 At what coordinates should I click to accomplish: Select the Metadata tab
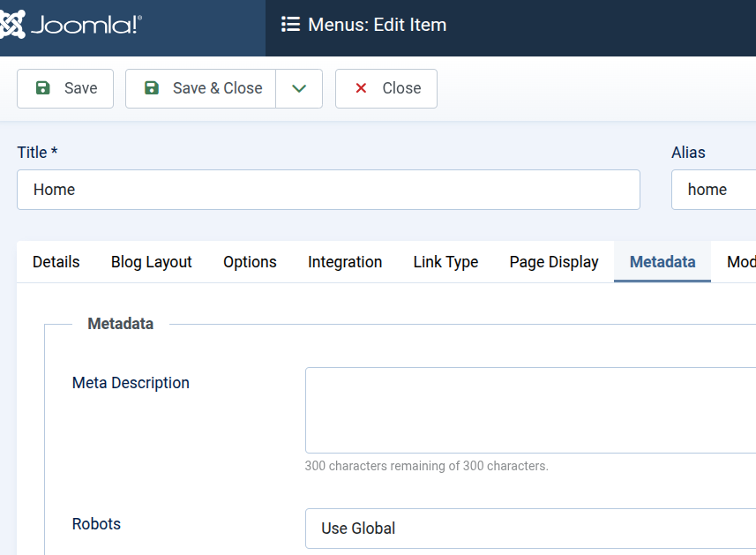[x=662, y=262]
